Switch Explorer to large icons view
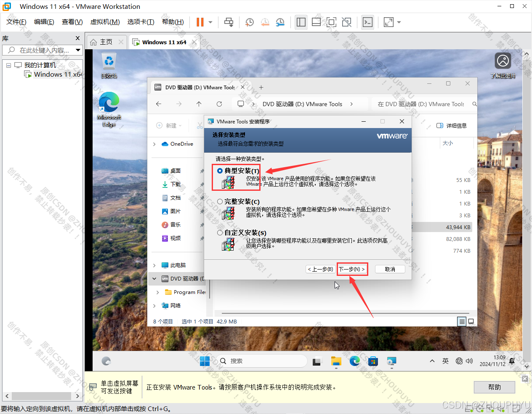This screenshot has width=532, height=414. (471, 322)
